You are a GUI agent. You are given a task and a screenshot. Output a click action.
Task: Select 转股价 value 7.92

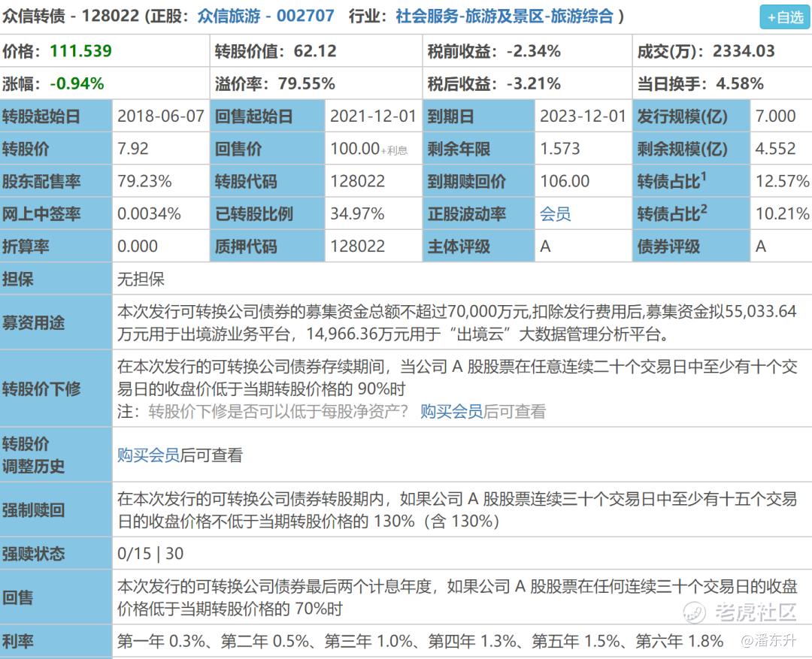point(133,149)
